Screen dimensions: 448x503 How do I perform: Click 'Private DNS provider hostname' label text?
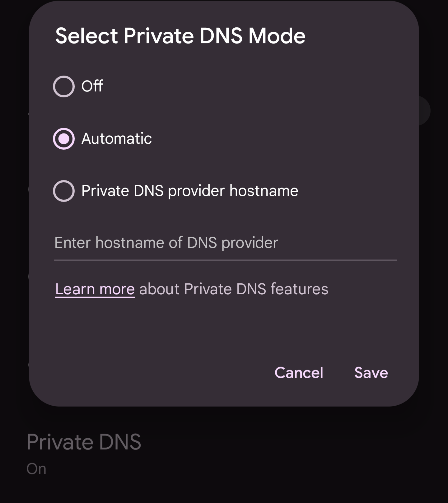coord(190,191)
